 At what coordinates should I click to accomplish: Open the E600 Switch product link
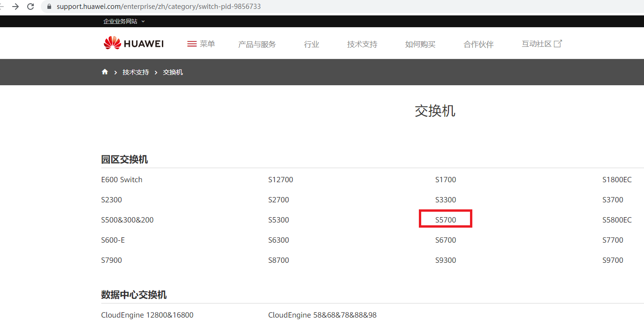(x=121, y=179)
